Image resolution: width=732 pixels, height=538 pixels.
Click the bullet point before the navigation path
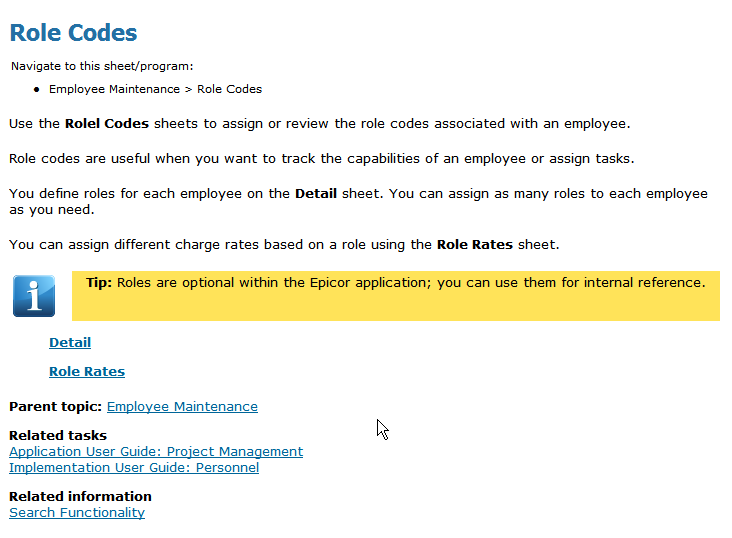click(36, 90)
